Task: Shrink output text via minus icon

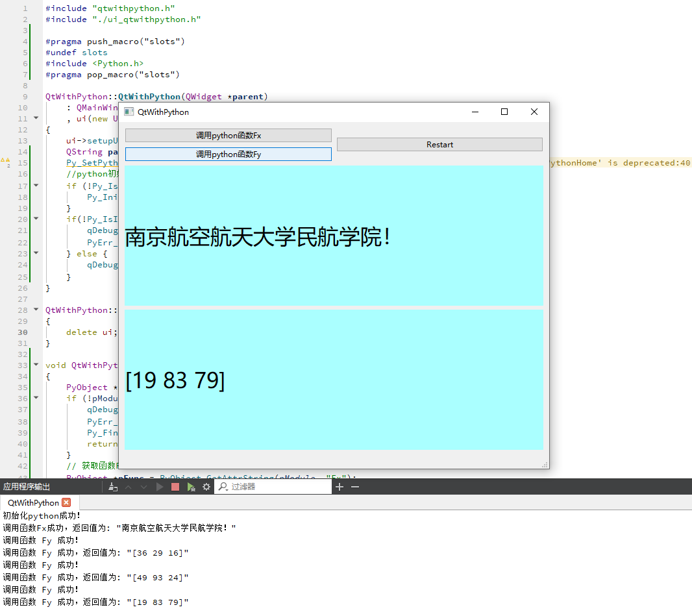Action: point(354,486)
